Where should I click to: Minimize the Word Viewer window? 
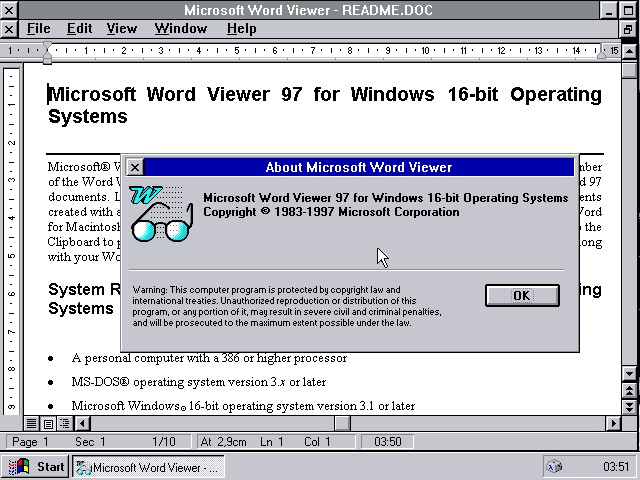[x=609, y=10]
